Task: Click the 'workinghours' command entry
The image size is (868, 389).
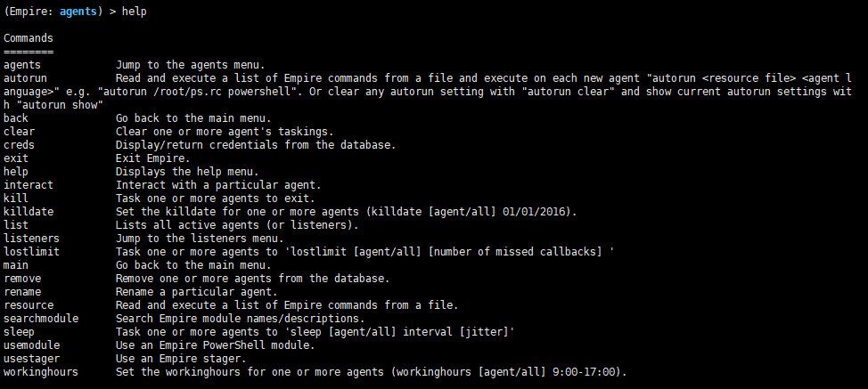Action: pos(41,372)
